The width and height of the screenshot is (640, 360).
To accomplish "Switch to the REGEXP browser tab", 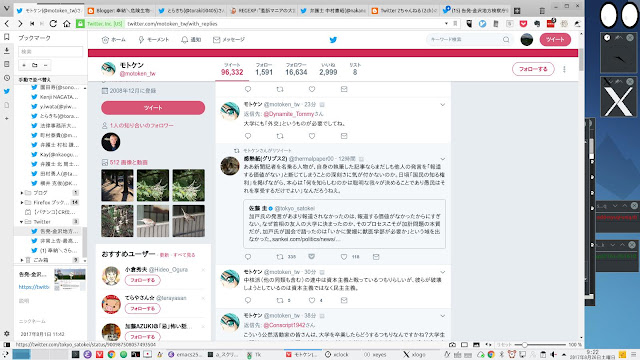I will point(262,11).
